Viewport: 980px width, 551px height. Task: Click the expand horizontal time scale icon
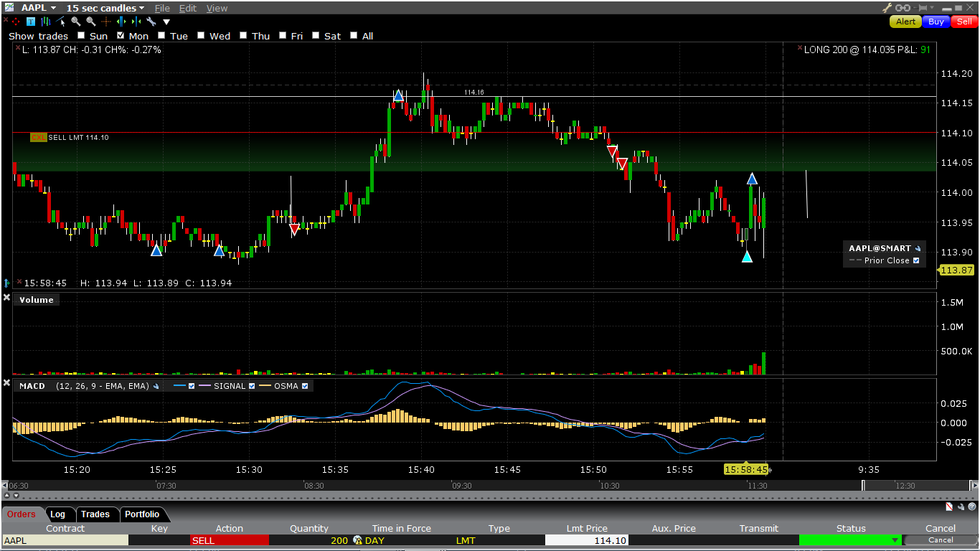[121, 22]
